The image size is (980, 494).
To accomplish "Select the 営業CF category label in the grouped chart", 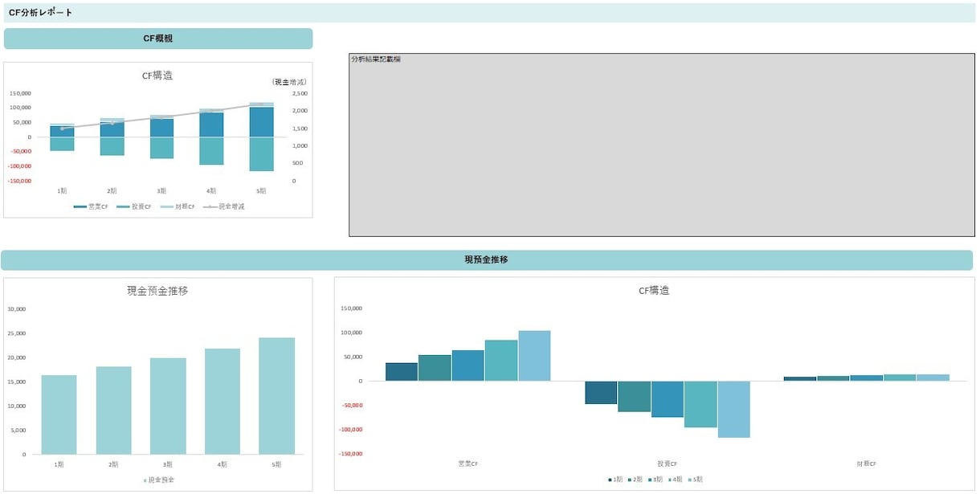I will click(468, 463).
